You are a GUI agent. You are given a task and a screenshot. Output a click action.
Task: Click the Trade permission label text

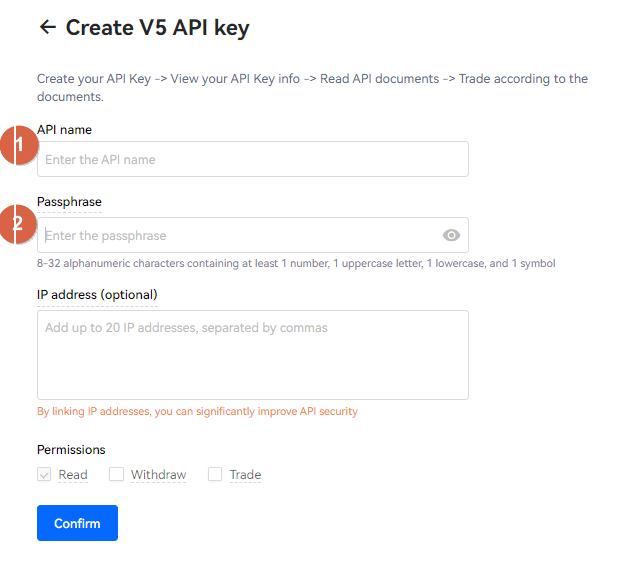245,474
